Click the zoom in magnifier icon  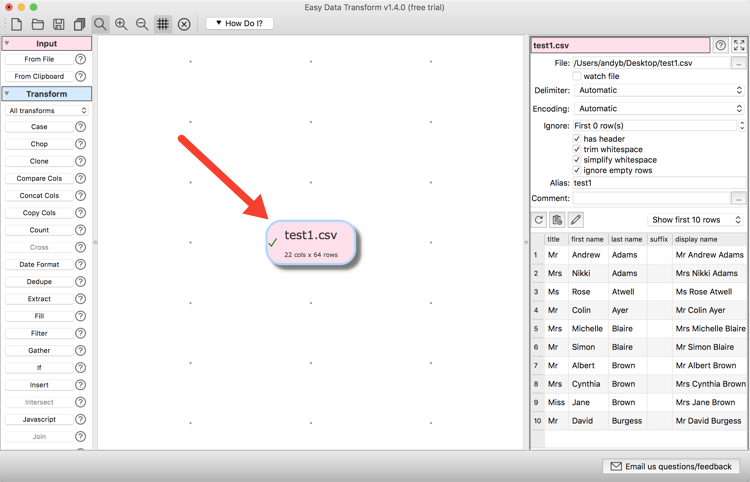[121, 24]
